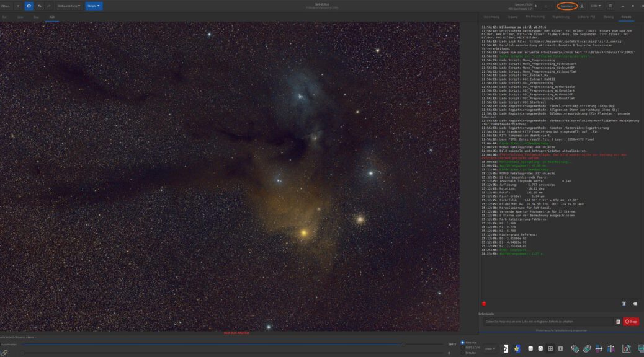Image resolution: width=644 pixels, height=357 pixels.
Task: Select the Home icon in the top toolbar
Action: pyautogui.click(x=30, y=6)
